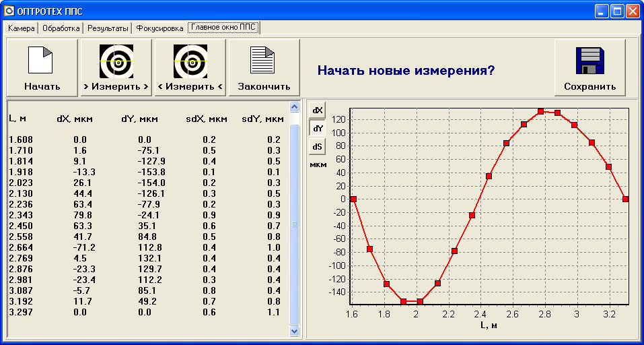
Task: Switch to the Фокусировка tab
Action: (159, 28)
